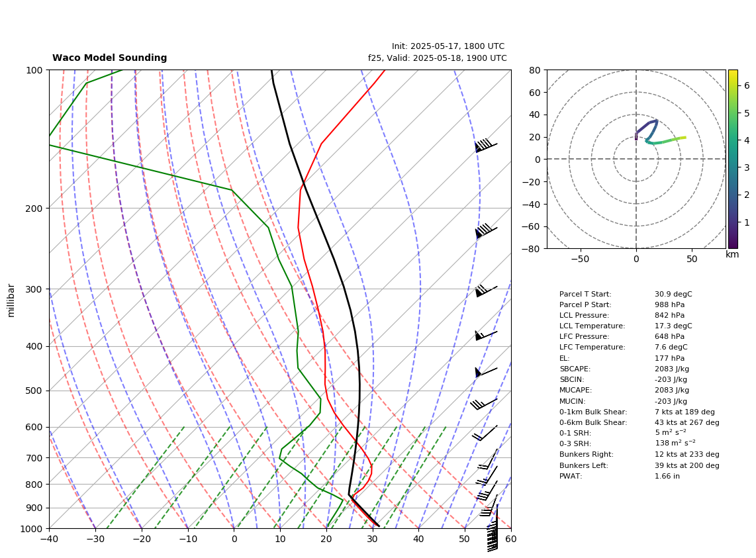The width and height of the screenshot is (756, 558).
Task: Select the "0-6km Bulk Shear:" label
Action: (x=593, y=422)
